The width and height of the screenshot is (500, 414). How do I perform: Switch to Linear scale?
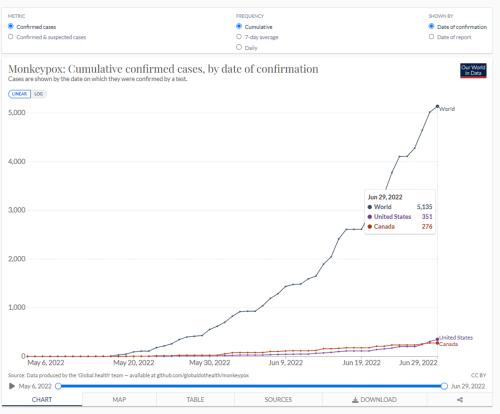[19, 94]
